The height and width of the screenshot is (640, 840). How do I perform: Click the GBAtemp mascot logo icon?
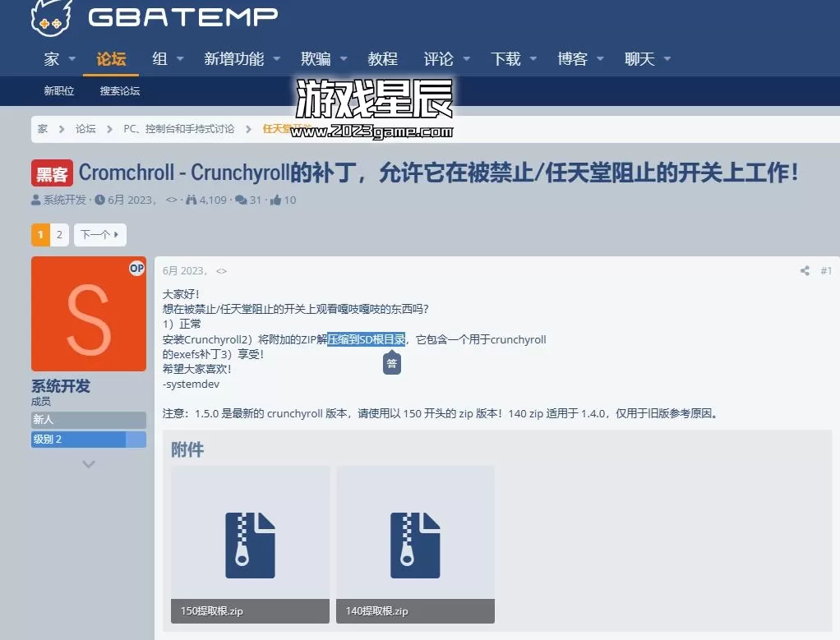click(51, 17)
